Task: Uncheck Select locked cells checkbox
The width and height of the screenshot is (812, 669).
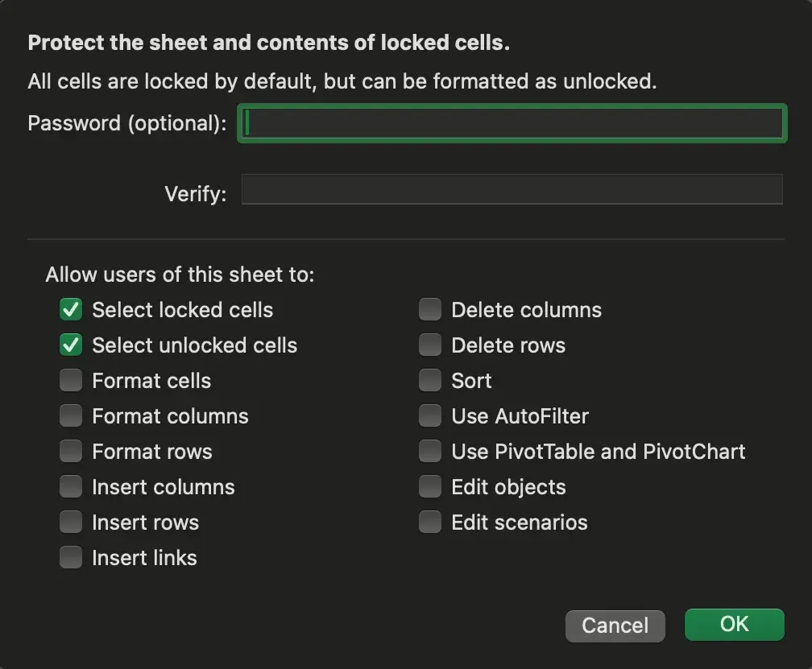Action: click(x=71, y=309)
